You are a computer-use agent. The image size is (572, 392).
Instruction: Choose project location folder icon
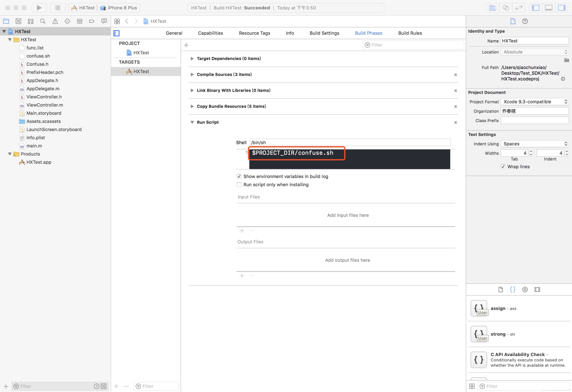567,60
